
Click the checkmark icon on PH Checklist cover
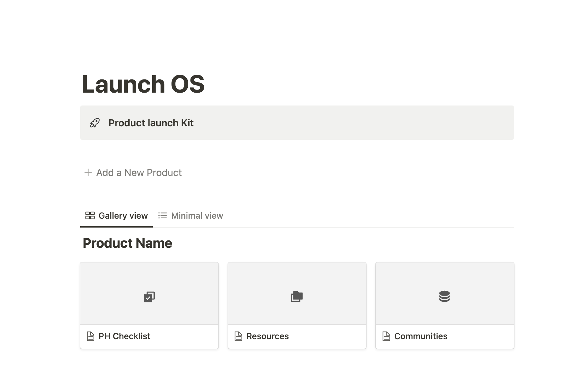pyautogui.click(x=149, y=297)
